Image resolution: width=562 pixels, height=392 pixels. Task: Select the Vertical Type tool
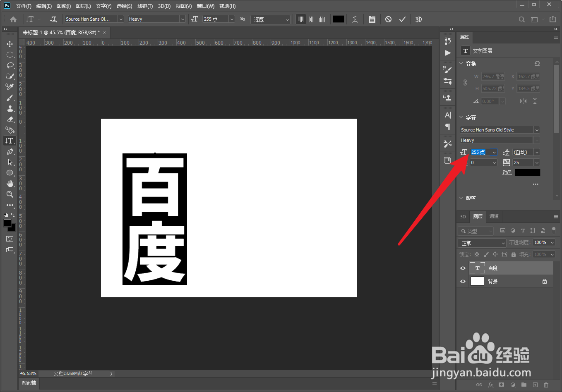10,141
